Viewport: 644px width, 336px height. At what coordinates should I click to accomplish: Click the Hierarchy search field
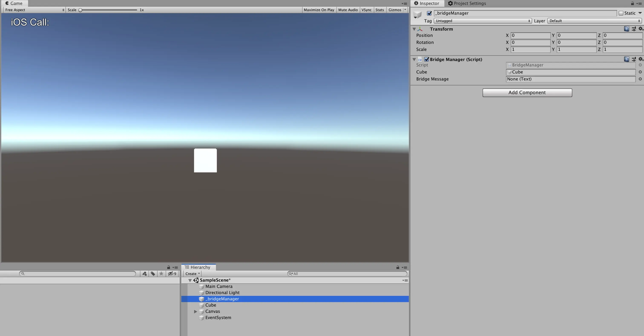(x=347, y=274)
